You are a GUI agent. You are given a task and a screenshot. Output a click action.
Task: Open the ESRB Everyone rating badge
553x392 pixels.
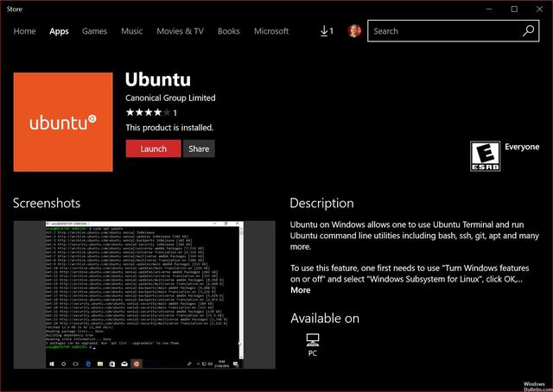(x=485, y=156)
